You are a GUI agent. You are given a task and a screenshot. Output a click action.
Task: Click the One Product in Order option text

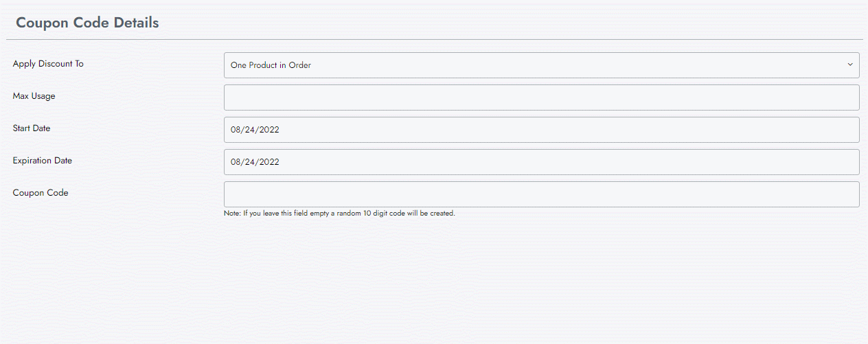271,65
